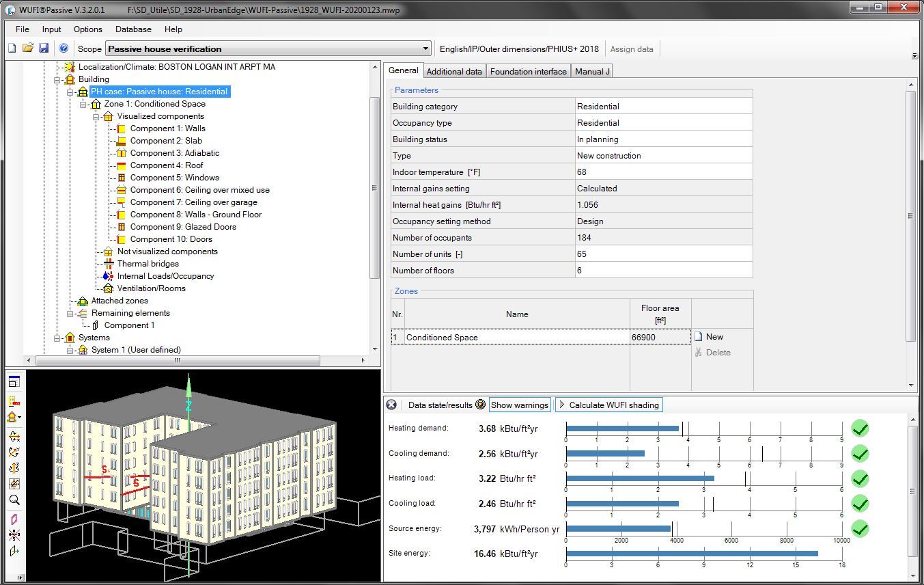Select the rotate around Z axis tool
Image resolution: width=924 pixels, height=585 pixels.
[14, 468]
